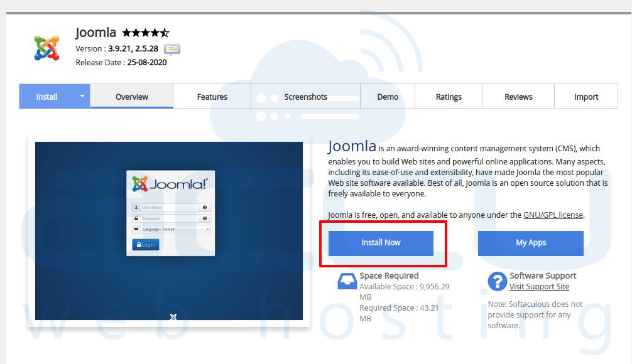
Task: Open the Visit Support Site link
Action: [539, 287]
